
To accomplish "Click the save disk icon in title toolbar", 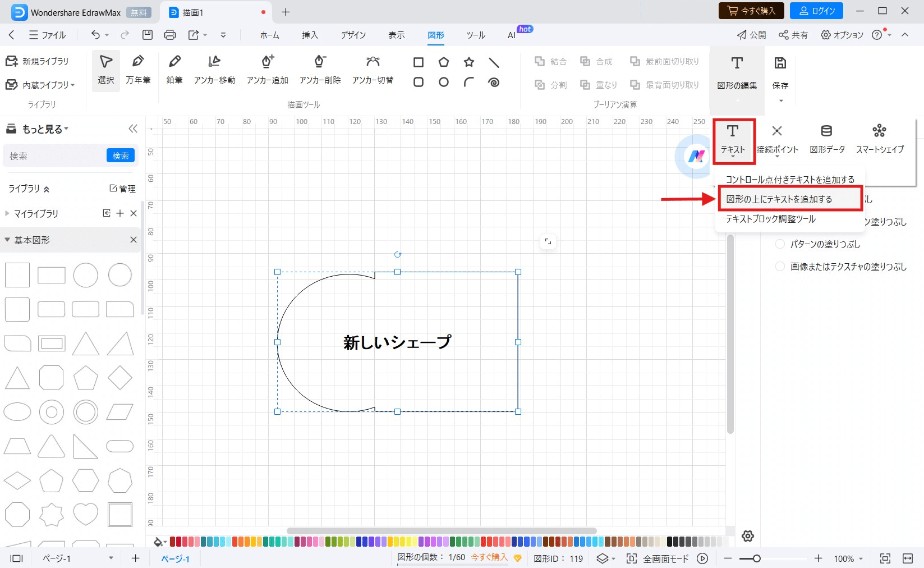I will 148,35.
